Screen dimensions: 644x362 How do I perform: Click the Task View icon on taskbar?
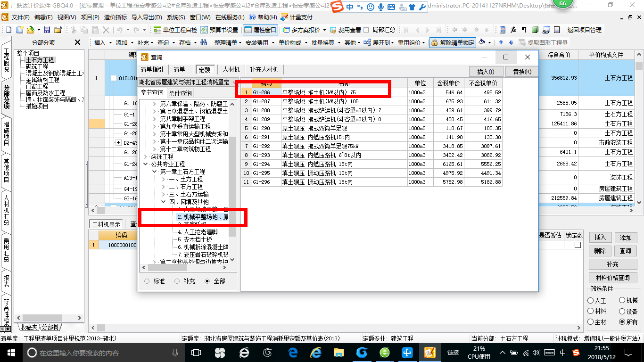coord(196,352)
